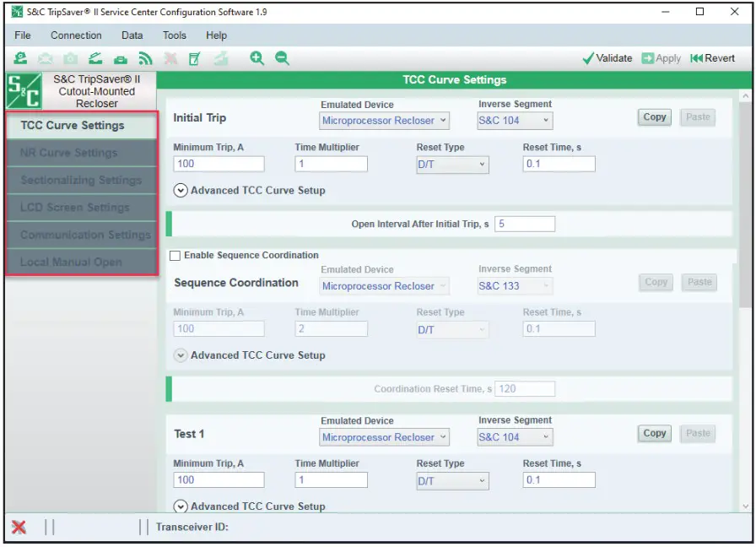
Task: Click Test 1 Time Multiplier field
Action: tap(332, 480)
